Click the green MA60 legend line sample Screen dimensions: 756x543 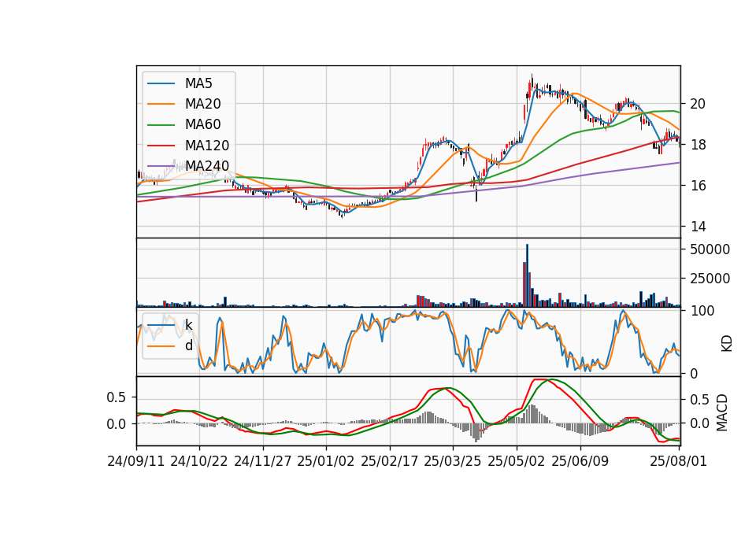coord(161,125)
